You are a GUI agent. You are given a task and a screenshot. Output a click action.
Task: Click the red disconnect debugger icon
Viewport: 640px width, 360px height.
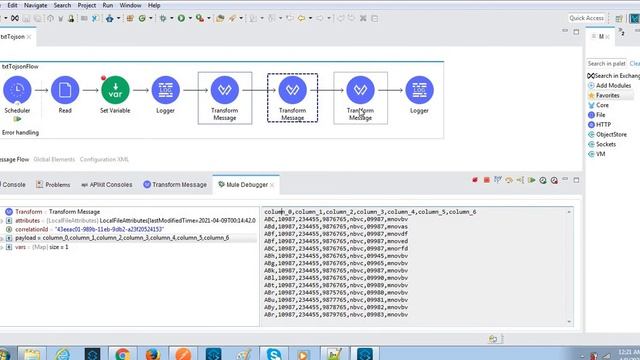coord(475,180)
